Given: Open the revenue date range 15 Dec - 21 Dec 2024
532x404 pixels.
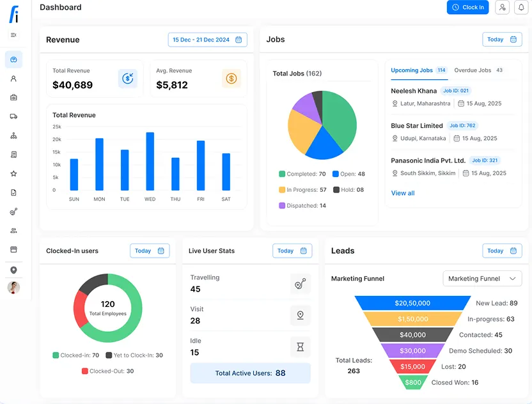Looking at the screenshot, I should point(208,40).
